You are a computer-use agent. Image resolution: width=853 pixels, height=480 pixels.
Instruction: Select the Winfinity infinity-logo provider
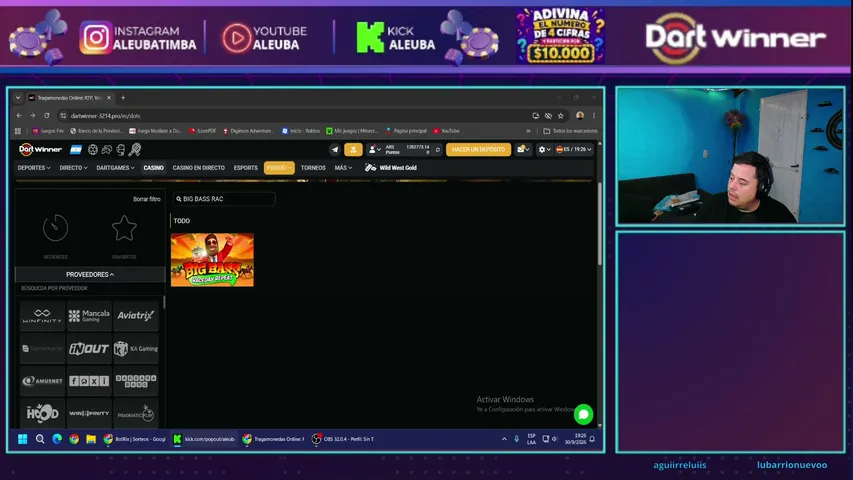pos(42,316)
